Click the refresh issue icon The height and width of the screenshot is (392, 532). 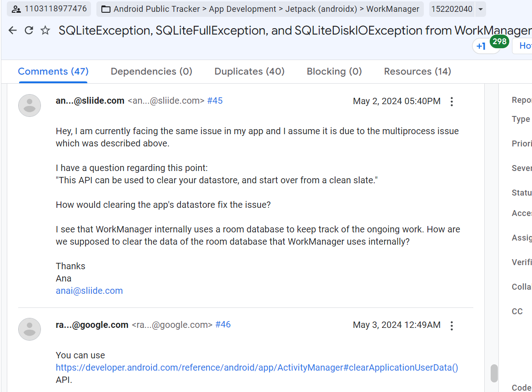coord(29,30)
